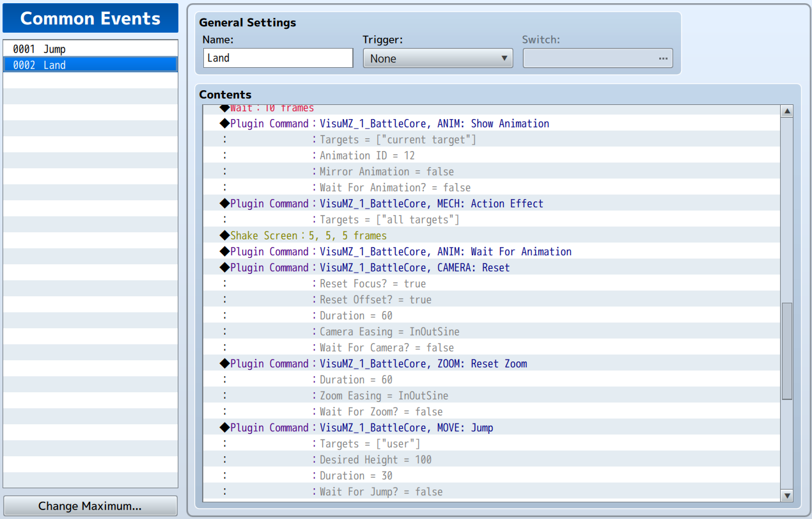Screen dimensions: 812x519
Task: Select the ZOOM: Reset Zoom plugin command
Action: (x=492, y=363)
